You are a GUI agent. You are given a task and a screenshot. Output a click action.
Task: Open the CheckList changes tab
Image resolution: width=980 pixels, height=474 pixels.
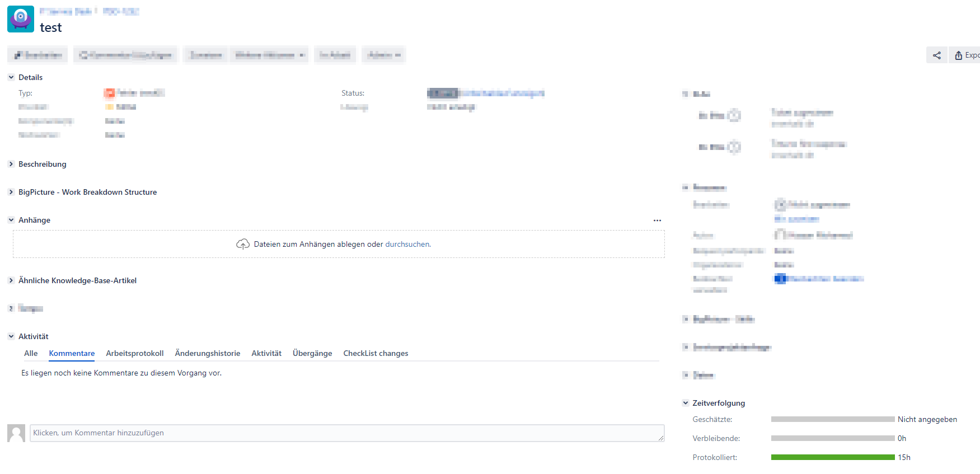[x=376, y=353]
